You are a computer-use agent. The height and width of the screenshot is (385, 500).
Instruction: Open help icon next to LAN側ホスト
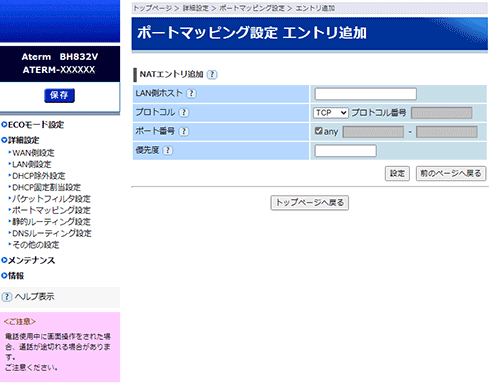pyautogui.click(x=191, y=94)
